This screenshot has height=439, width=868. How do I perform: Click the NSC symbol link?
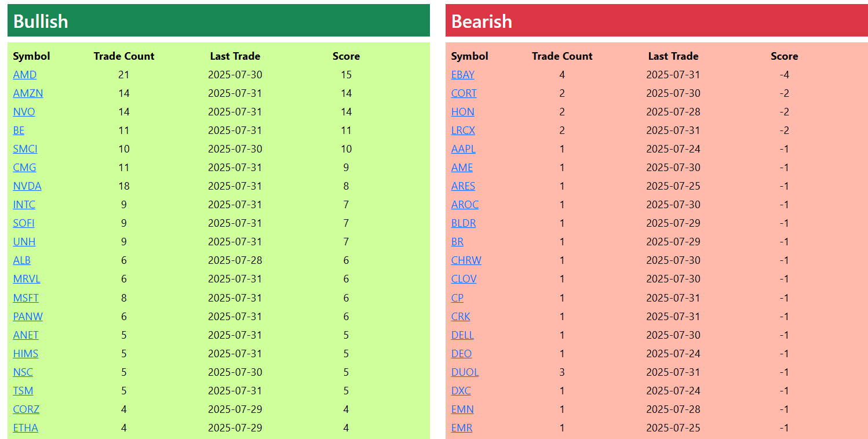click(23, 372)
